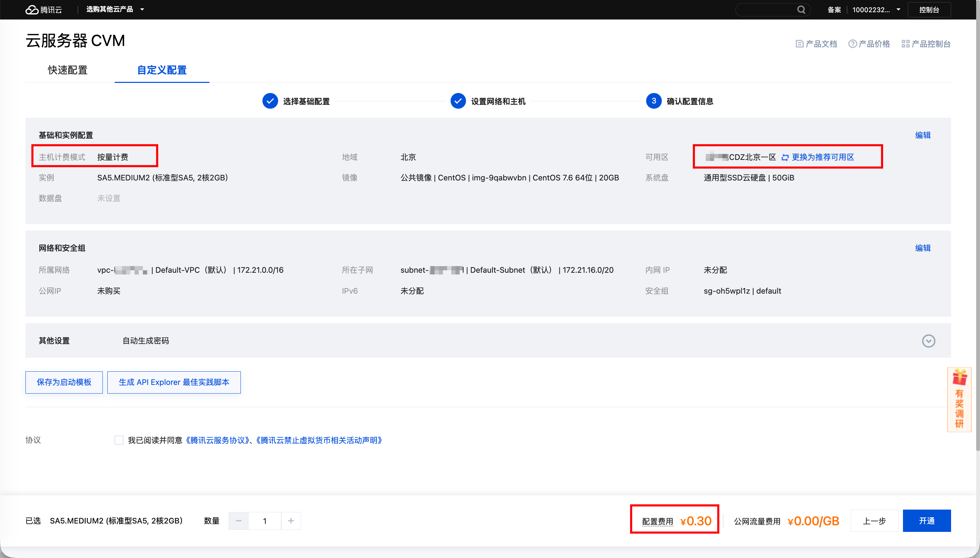Select the 自定义配置 tab

[x=162, y=70]
